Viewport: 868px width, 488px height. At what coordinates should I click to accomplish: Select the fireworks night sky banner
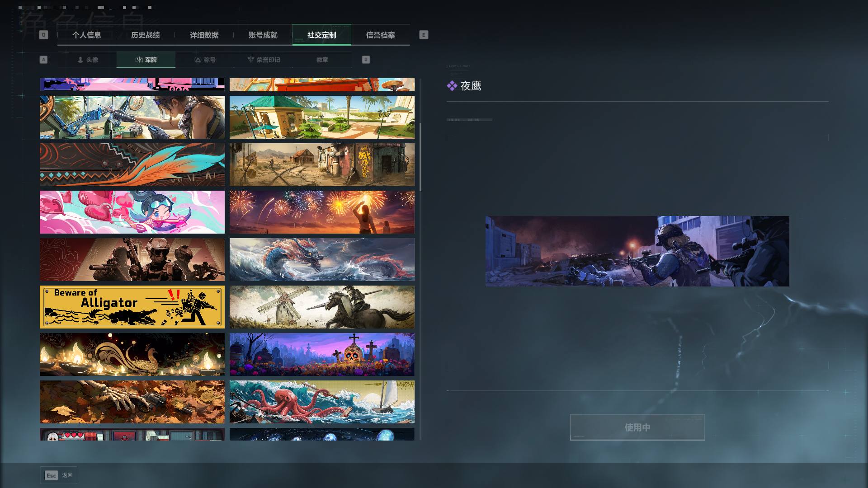pos(322,212)
